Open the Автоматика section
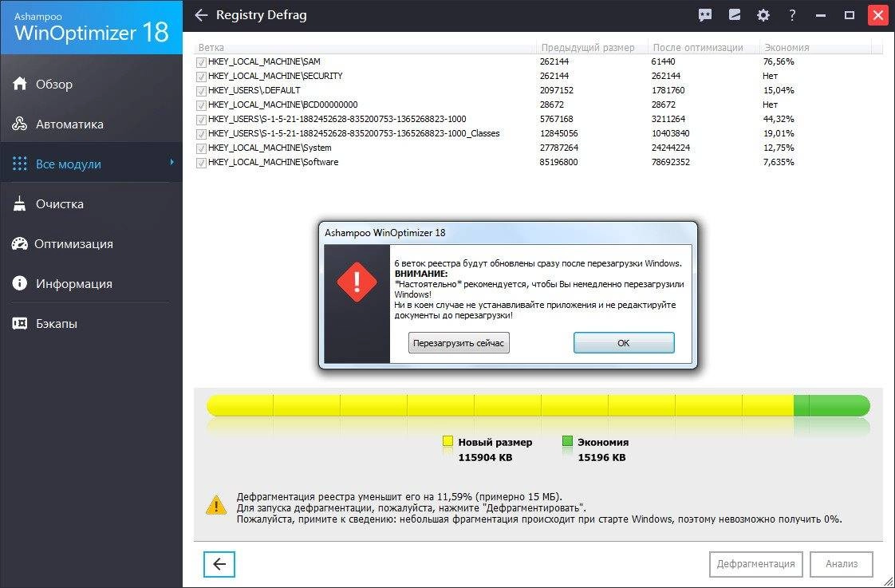The image size is (895, 588). click(x=91, y=124)
